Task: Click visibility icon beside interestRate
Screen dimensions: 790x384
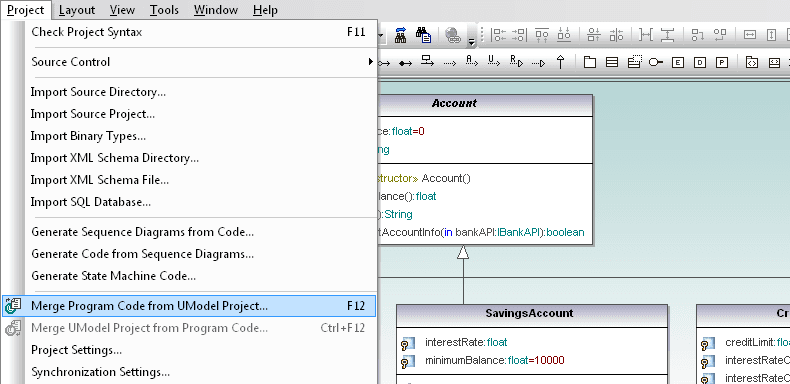Action: pyautogui.click(x=408, y=344)
